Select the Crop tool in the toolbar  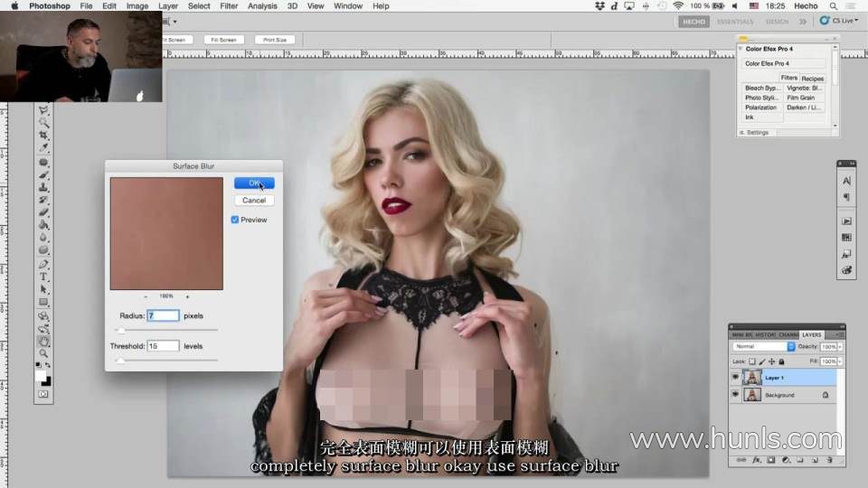[43, 135]
